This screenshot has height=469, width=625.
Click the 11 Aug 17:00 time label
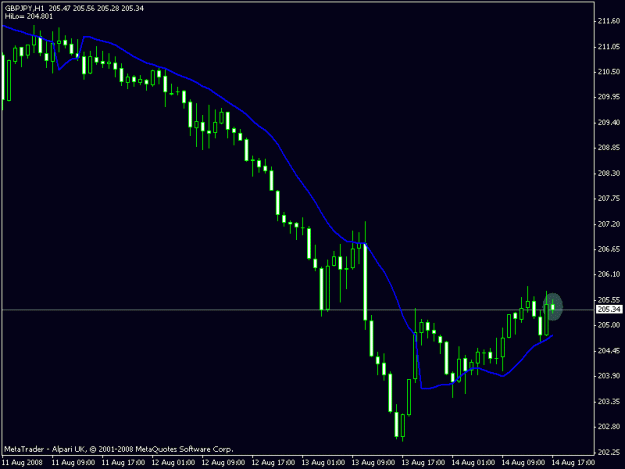tap(123, 462)
